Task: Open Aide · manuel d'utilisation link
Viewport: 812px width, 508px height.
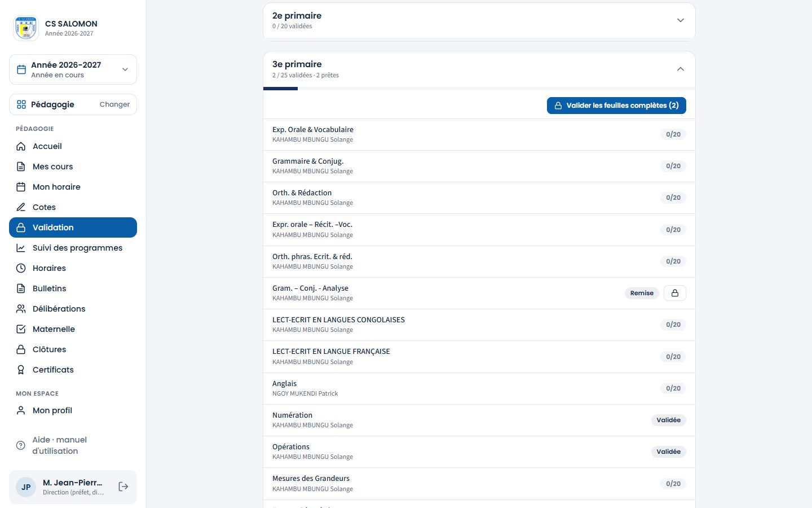Action: coord(73,445)
